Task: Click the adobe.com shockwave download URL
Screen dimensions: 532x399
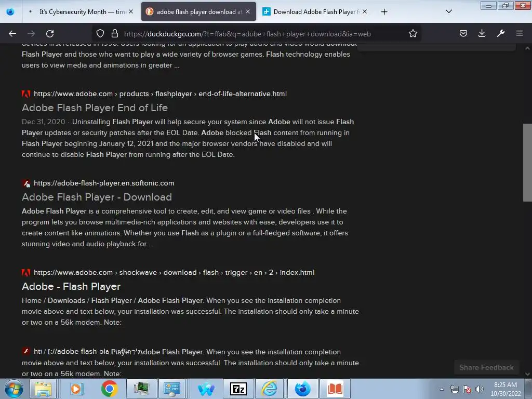Action: click(x=174, y=272)
